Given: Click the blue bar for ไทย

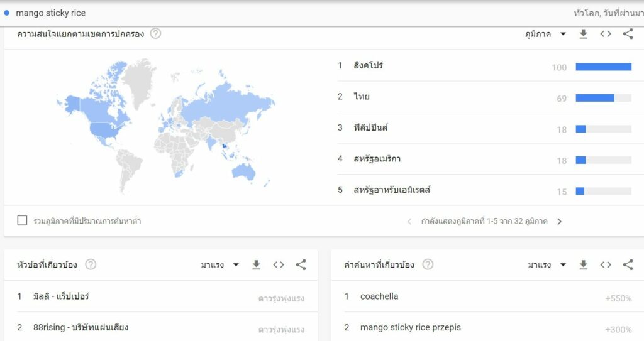Looking at the screenshot, I should click(595, 98).
